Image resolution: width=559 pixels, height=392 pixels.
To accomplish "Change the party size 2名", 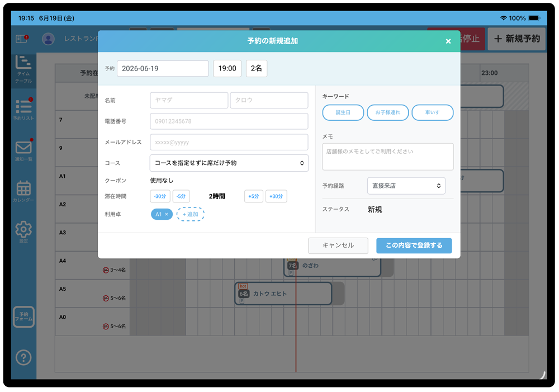I will 257,68.
